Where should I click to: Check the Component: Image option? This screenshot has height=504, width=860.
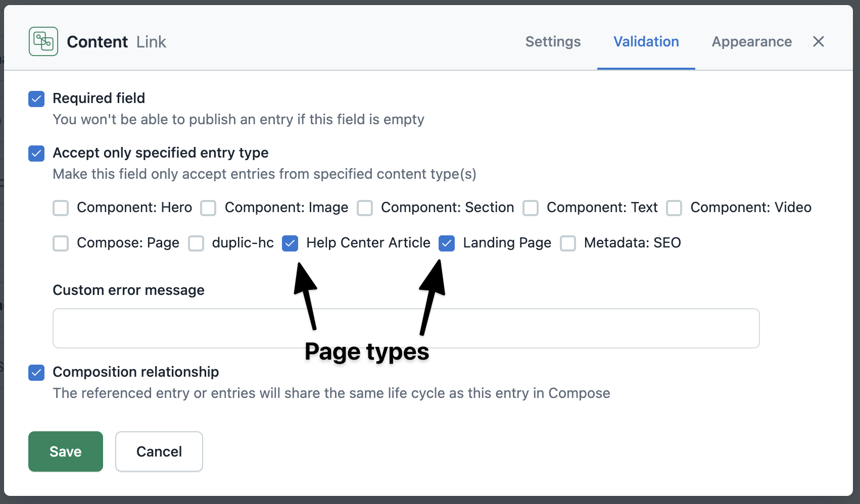tap(208, 208)
